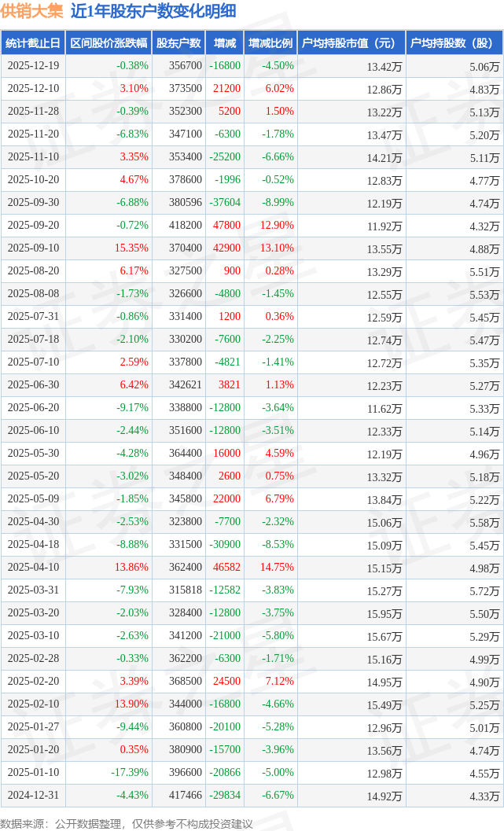Select the 股东户数 column header
Viewport: 504px width, 831px height.
click(x=178, y=43)
